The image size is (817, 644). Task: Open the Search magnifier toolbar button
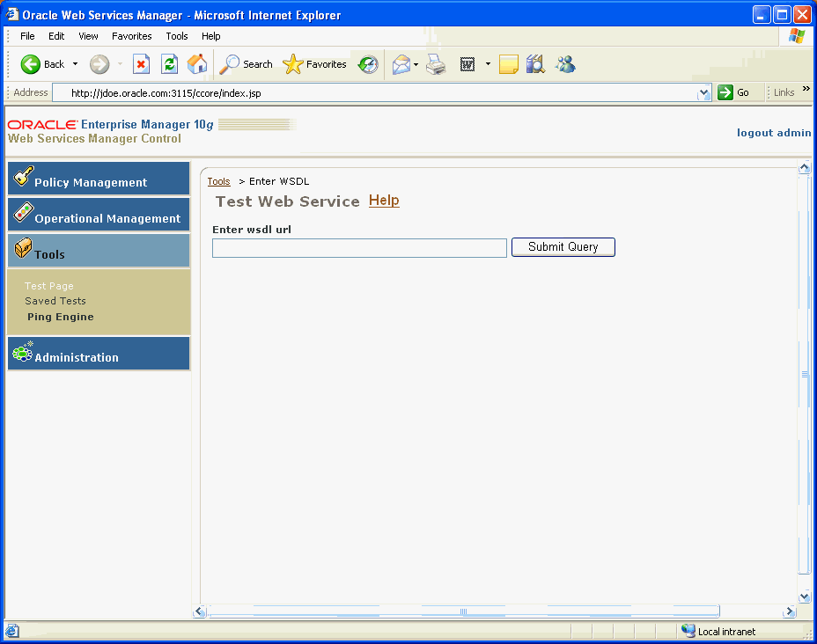pos(246,64)
